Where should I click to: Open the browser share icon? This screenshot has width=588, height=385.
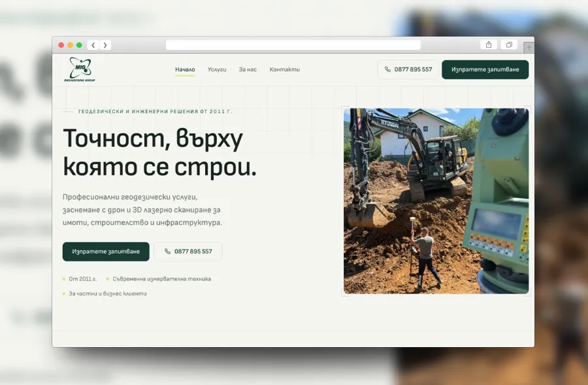click(x=489, y=44)
